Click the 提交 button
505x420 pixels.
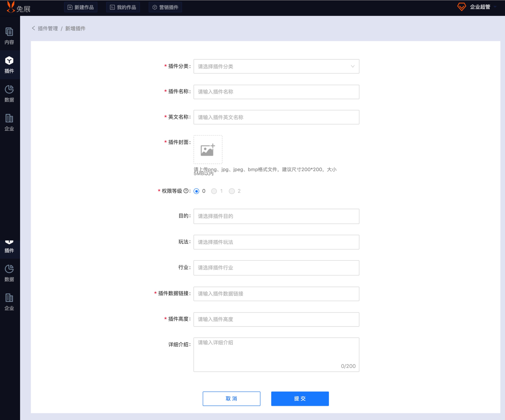click(300, 399)
